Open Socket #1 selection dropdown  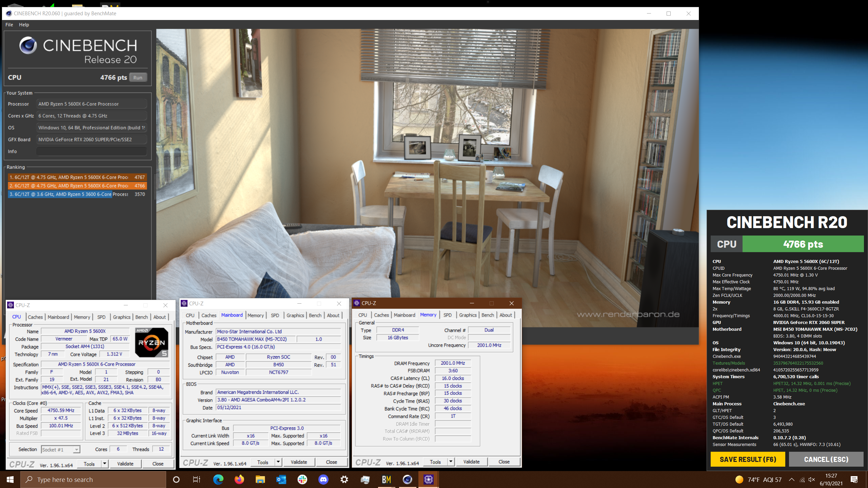tap(60, 449)
